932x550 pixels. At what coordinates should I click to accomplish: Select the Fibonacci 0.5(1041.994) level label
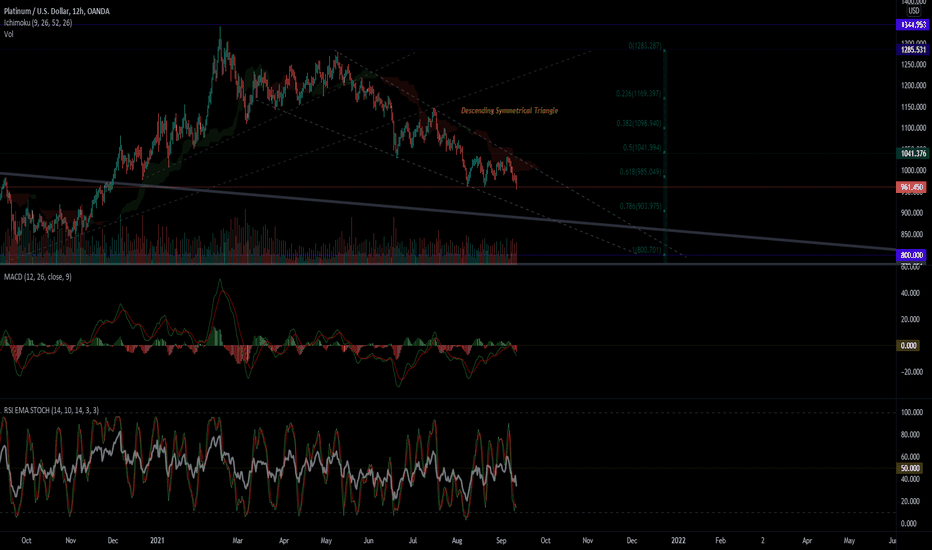click(642, 147)
